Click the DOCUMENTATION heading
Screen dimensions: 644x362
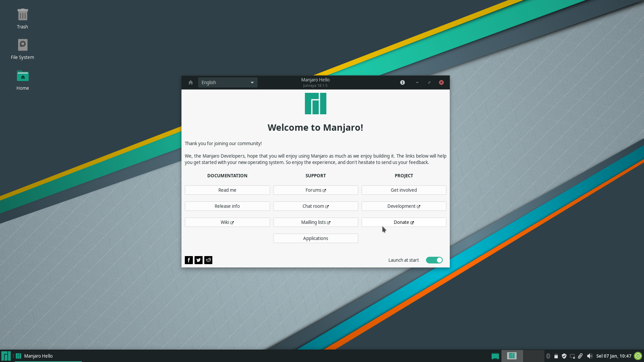[x=227, y=176]
